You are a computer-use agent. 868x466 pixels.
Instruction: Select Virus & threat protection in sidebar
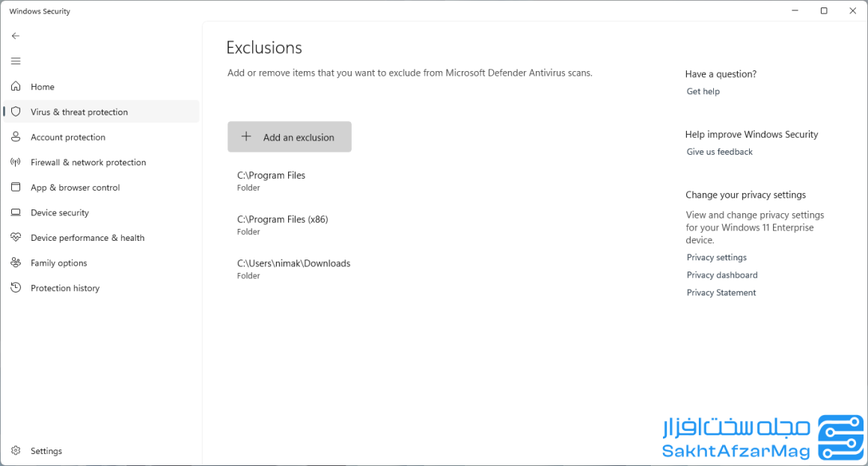(101, 111)
